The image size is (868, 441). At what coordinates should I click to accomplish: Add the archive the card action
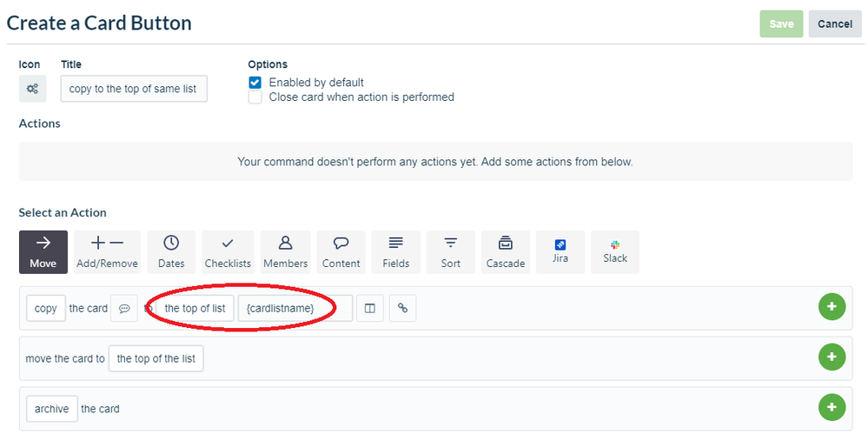[x=832, y=407]
